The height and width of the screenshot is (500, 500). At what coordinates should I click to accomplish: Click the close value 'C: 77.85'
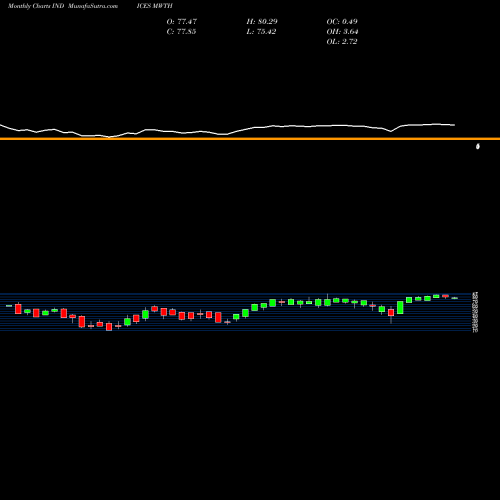point(181,32)
